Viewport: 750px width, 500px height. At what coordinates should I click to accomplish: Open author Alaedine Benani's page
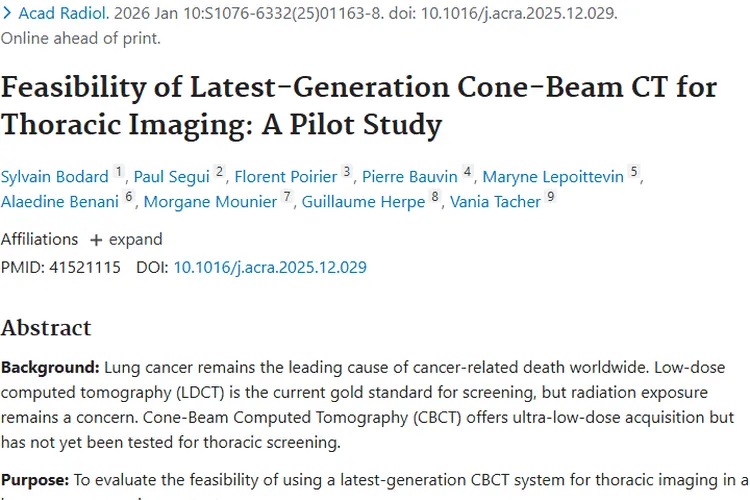(60, 201)
